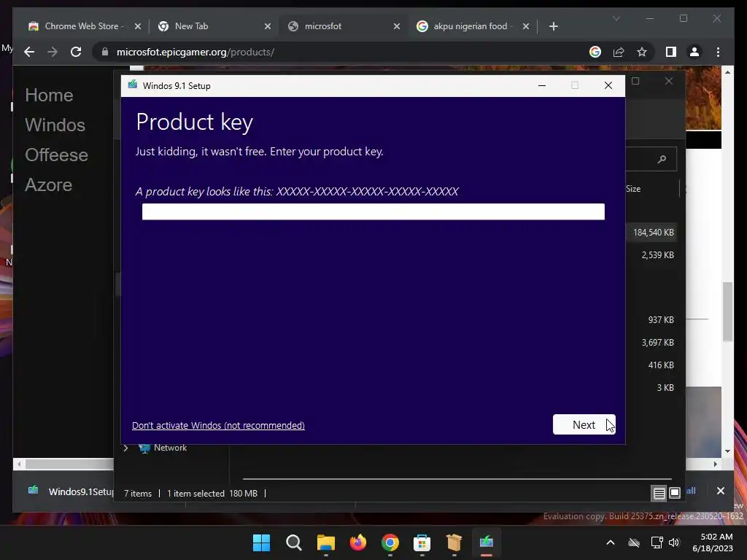Switch File Explorer to details view

point(659,494)
